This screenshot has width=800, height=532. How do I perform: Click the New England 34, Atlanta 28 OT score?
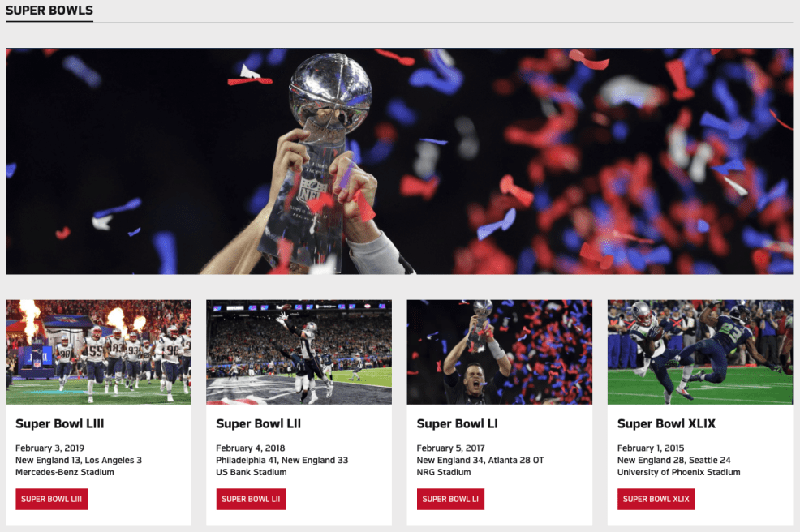[480, 461]
